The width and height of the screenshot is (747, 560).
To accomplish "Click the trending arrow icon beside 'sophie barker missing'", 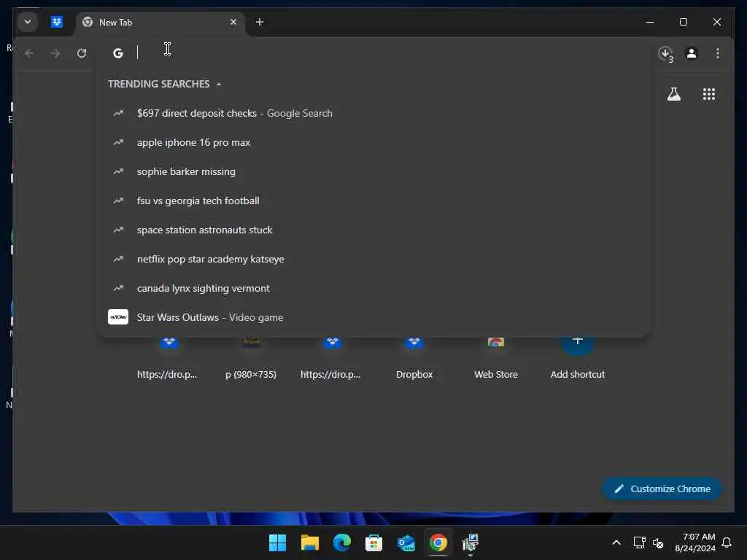I will coord(118,171).
